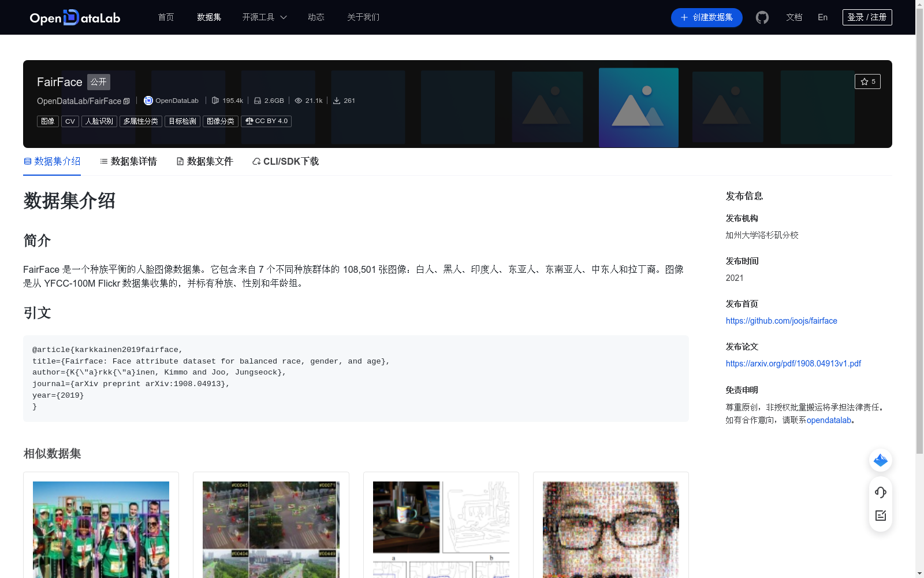The image size is (924, 578).
Task: Click the page vertical scrollbar
Action: click(x=919, y=231)
